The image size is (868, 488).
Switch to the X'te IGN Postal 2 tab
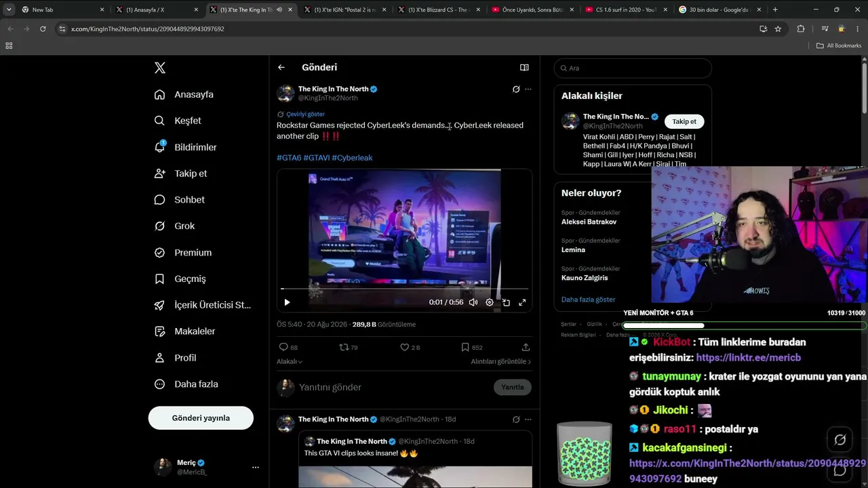pos(344,9)
